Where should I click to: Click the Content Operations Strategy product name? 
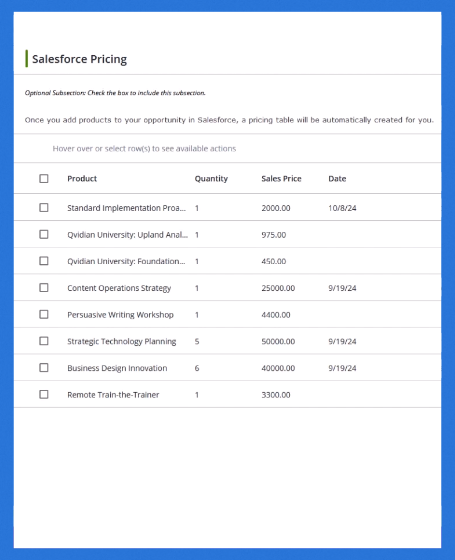coord(119,288)
